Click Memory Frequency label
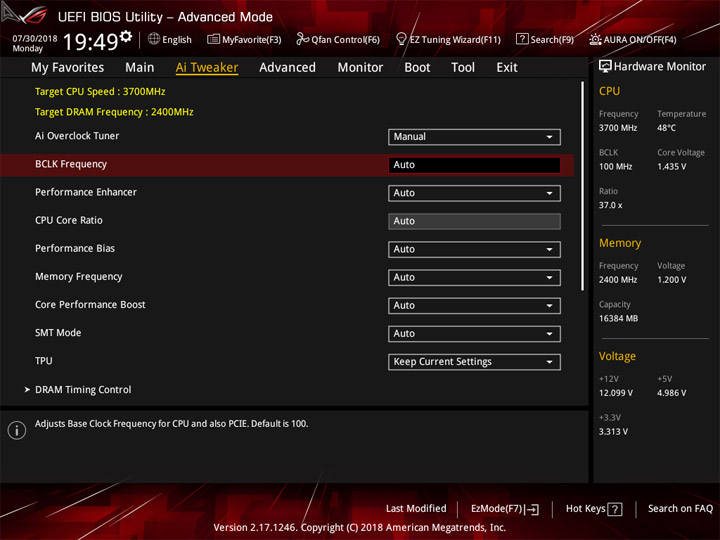This screenshot has width=720, height=540. click(x=79, y=277)
